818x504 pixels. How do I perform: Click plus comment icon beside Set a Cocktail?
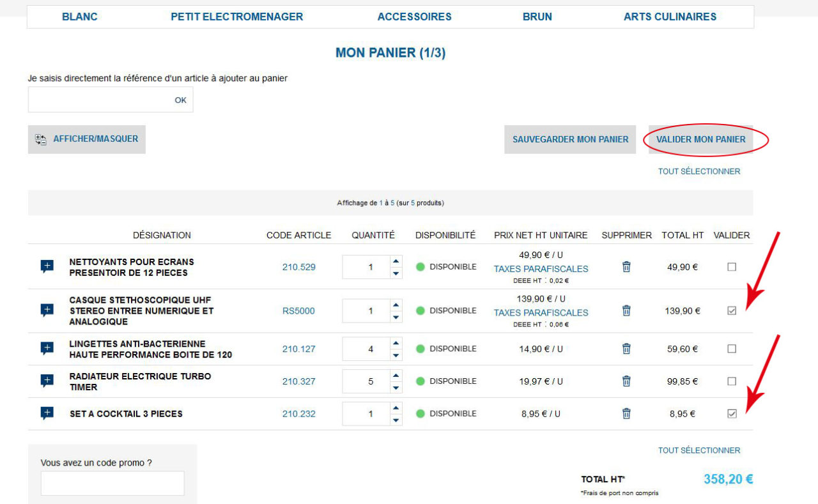[47, 413]
